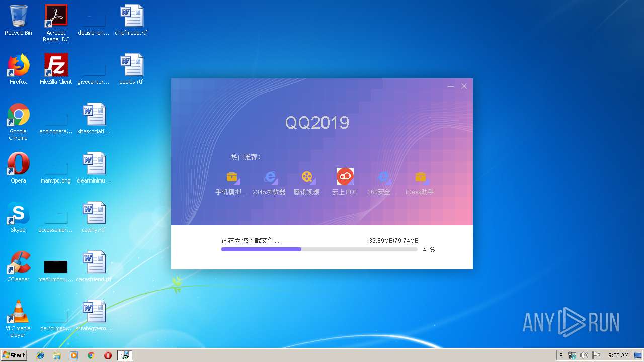Viewport: 644px width, 362px height.
Task: Select the chiefmode.rtf document
Action: click(x=131, y=20)
